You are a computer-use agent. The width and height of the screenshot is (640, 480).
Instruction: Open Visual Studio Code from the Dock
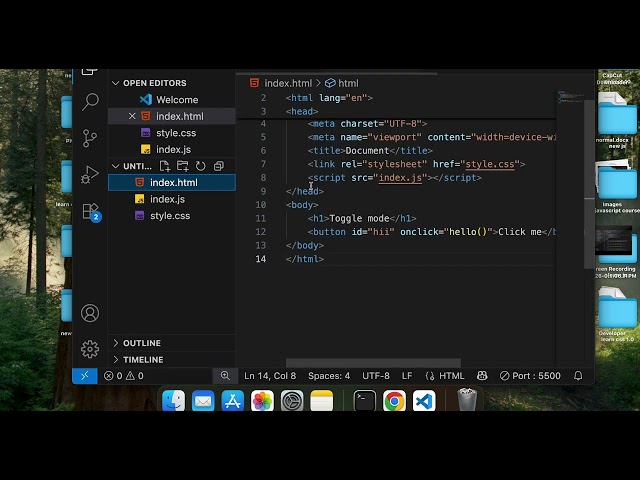tap(424, 401)
